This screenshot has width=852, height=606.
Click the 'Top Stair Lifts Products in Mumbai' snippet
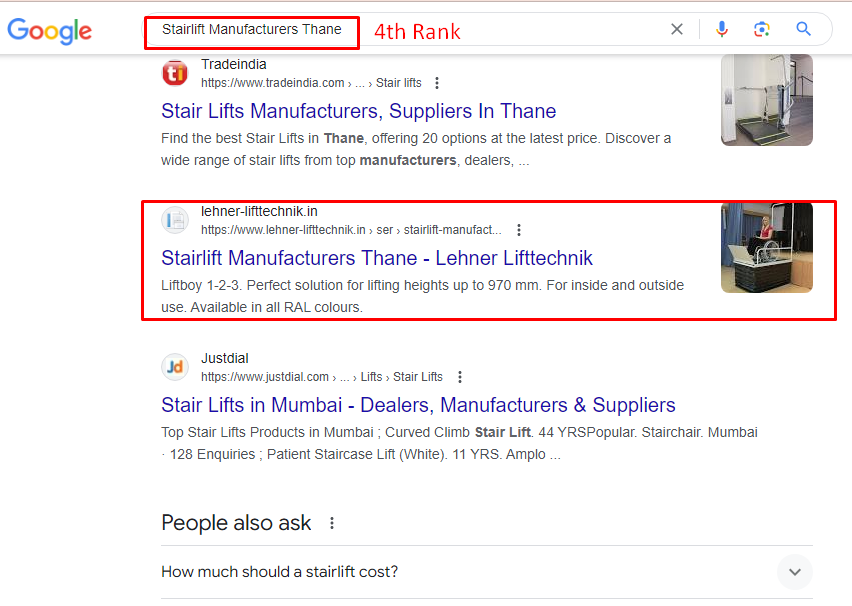click(459, 443)
